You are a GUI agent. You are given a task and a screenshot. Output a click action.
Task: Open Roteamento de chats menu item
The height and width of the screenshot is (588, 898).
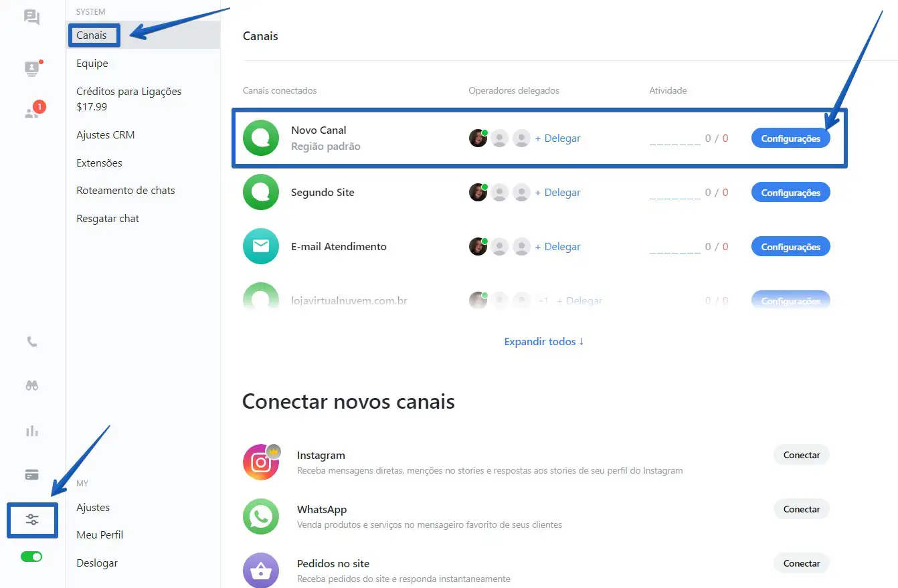click(126, 191)
